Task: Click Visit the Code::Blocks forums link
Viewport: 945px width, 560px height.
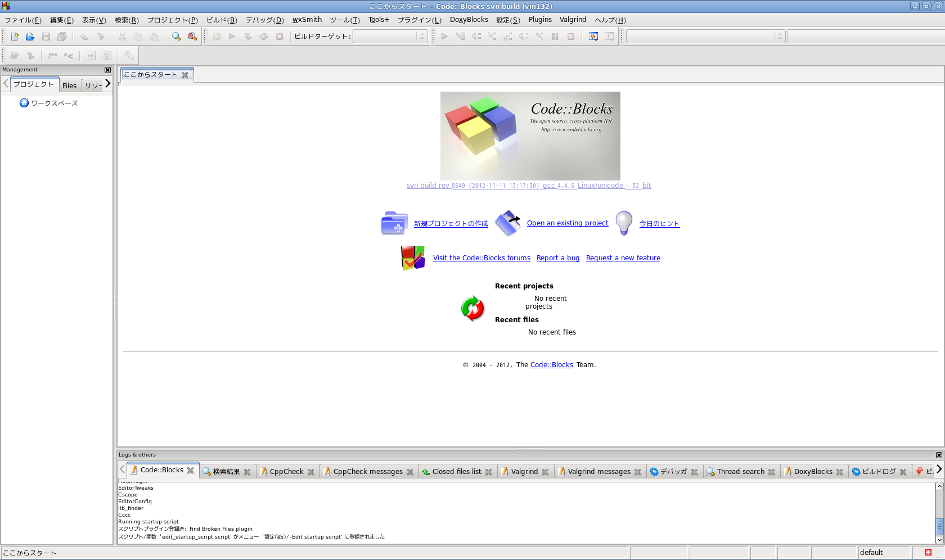Action: click(481, 258)
